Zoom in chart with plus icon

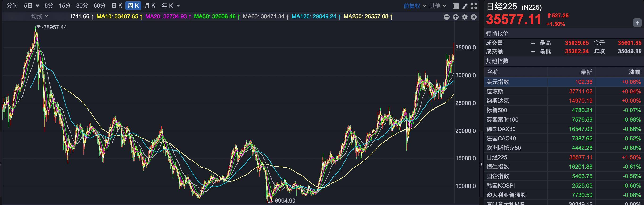[456, 17]
